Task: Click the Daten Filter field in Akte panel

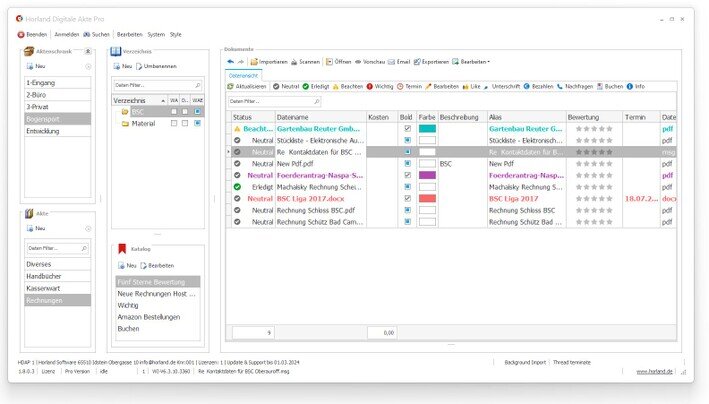Action: 57,248
